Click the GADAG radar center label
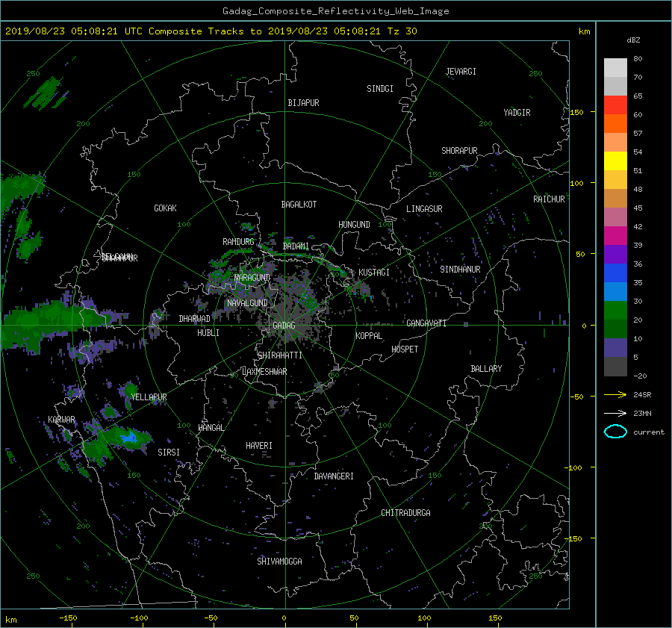Screen dimensions: 672x628 click(284, 326)
